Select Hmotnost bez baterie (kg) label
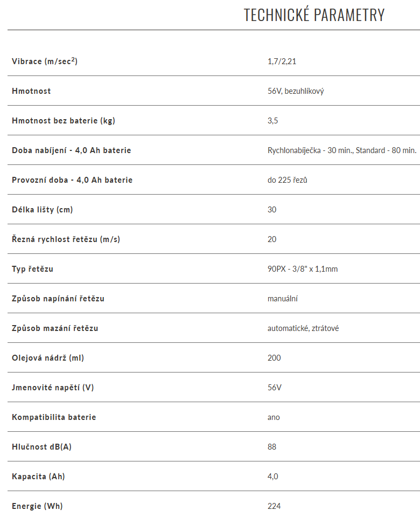 tap(64, 121)
